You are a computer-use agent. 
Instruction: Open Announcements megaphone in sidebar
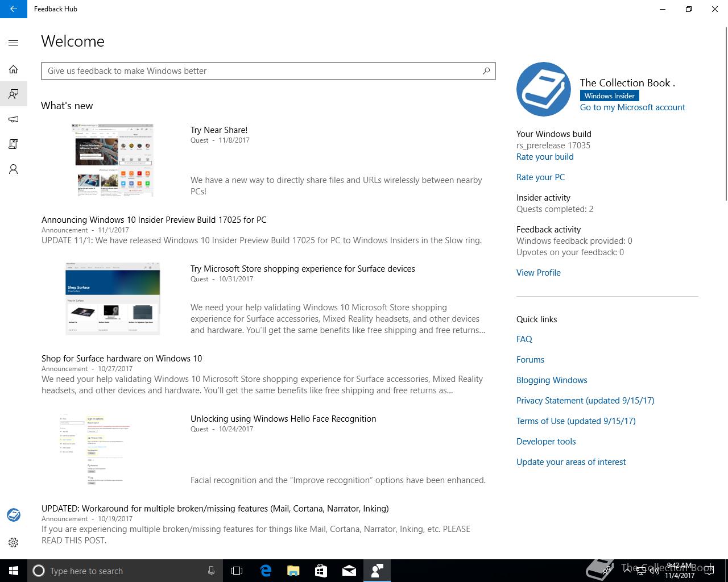pyautogui.click(x=14, y=119)
